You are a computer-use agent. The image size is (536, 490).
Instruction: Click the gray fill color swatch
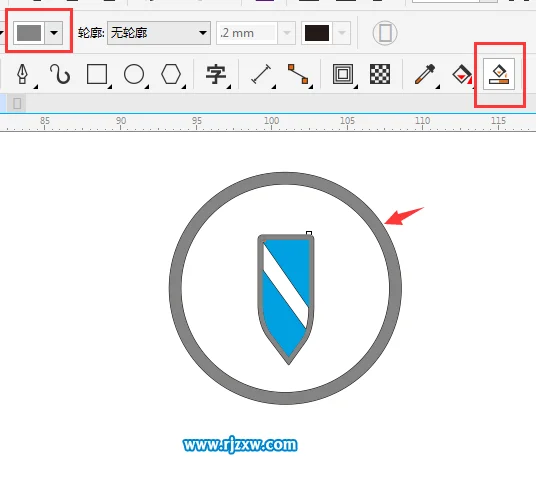[29, 33]
